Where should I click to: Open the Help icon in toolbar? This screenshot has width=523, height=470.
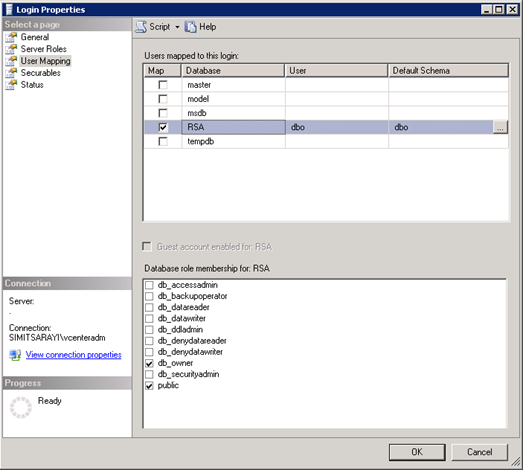(191, 27)
